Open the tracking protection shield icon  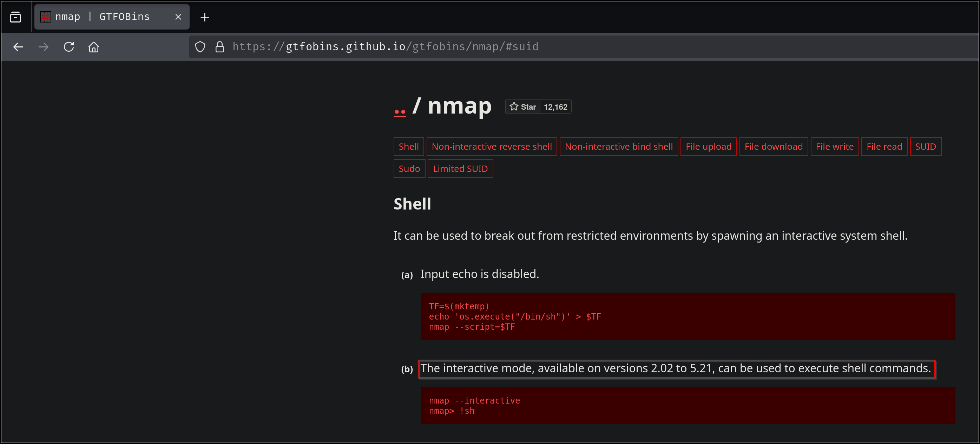tap(200, 47)
